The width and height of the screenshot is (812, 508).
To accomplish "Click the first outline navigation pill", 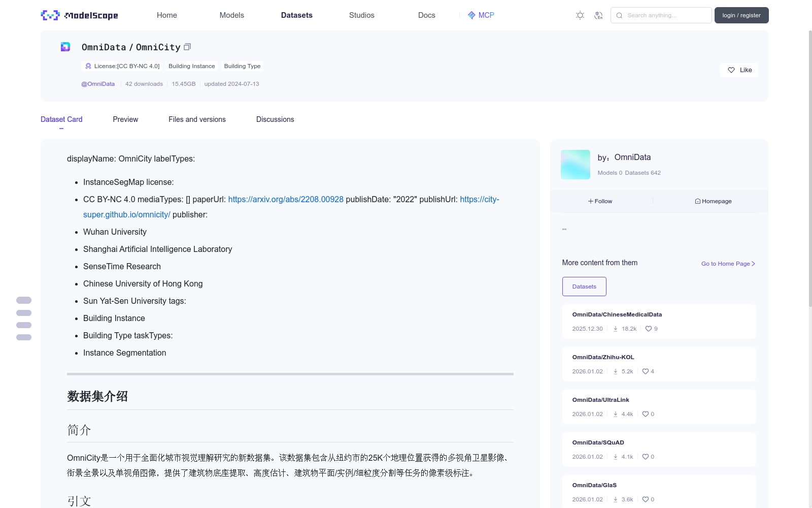I will [x=24, y=300].
